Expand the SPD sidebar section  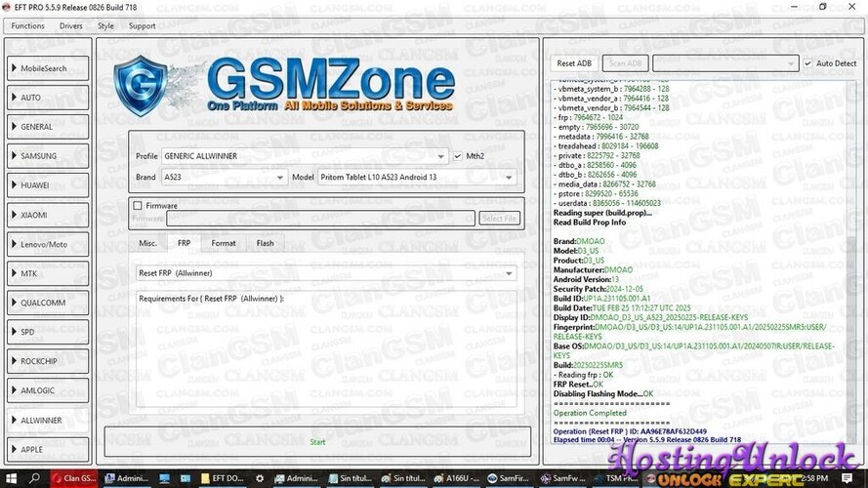pyautogui.click(x=48, y=332)
